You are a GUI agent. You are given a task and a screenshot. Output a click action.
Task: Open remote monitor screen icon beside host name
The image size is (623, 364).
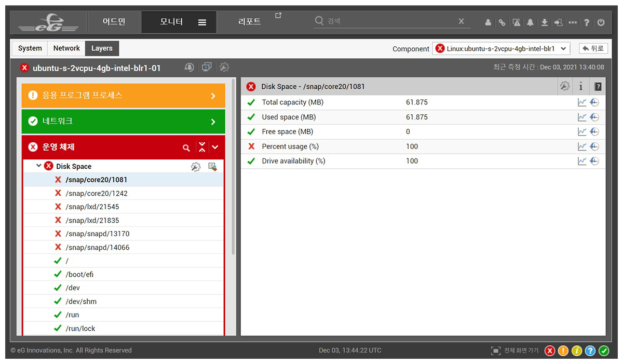tap(207, 67)
